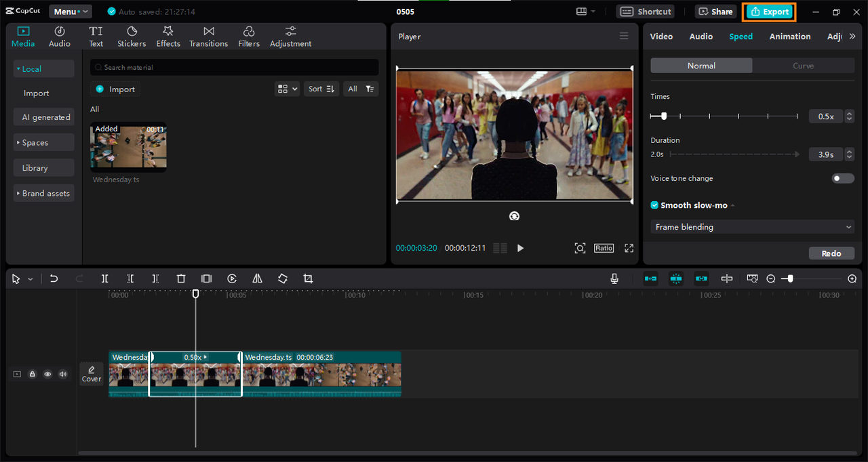
Task: Open the Library section
Action: [x=43, y=168]
